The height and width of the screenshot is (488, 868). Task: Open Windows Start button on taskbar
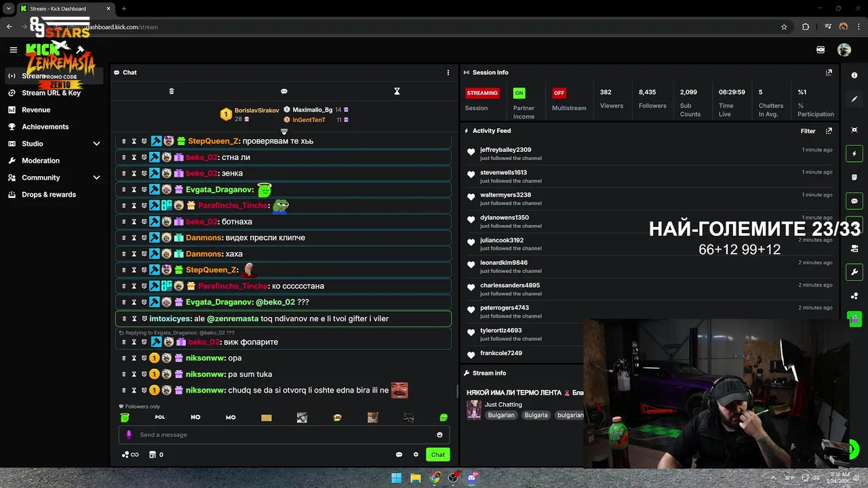coord(397,478)
